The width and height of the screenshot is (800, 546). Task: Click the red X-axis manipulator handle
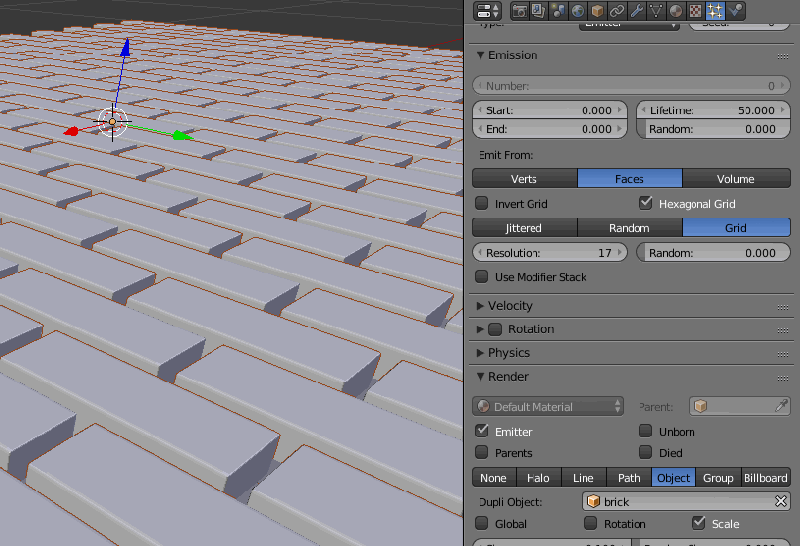(71, 132)
